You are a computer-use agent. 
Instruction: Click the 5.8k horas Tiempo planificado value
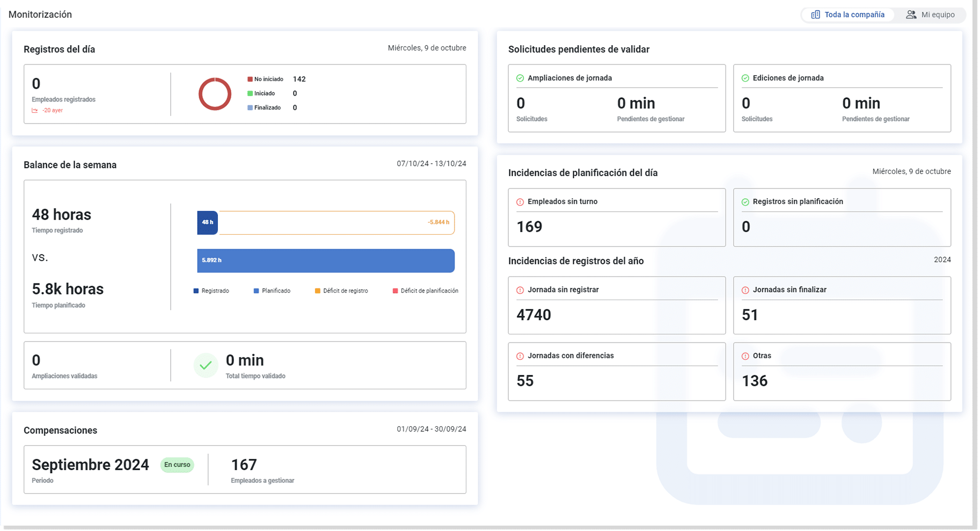pyautogui.click(x=68, y=289)
